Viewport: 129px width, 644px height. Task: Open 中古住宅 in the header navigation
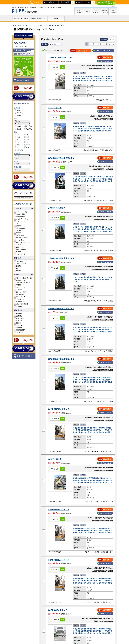(87, 11)
